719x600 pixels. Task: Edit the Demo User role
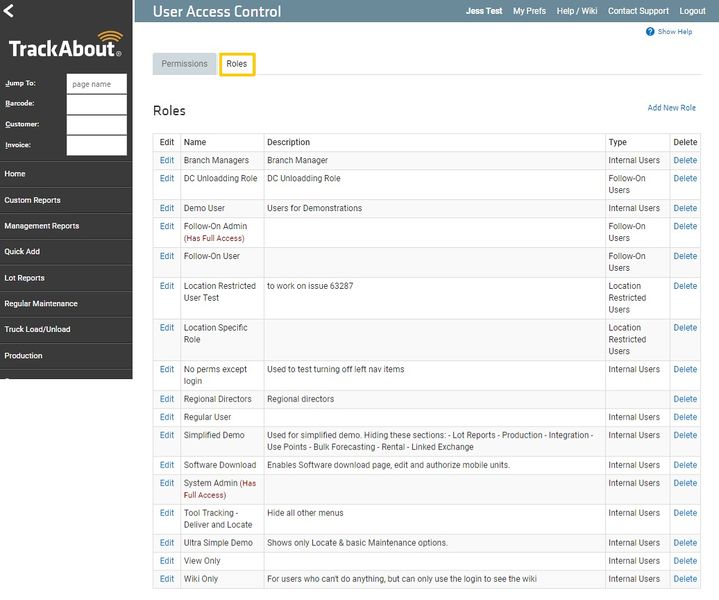click(x=167, y=208)
